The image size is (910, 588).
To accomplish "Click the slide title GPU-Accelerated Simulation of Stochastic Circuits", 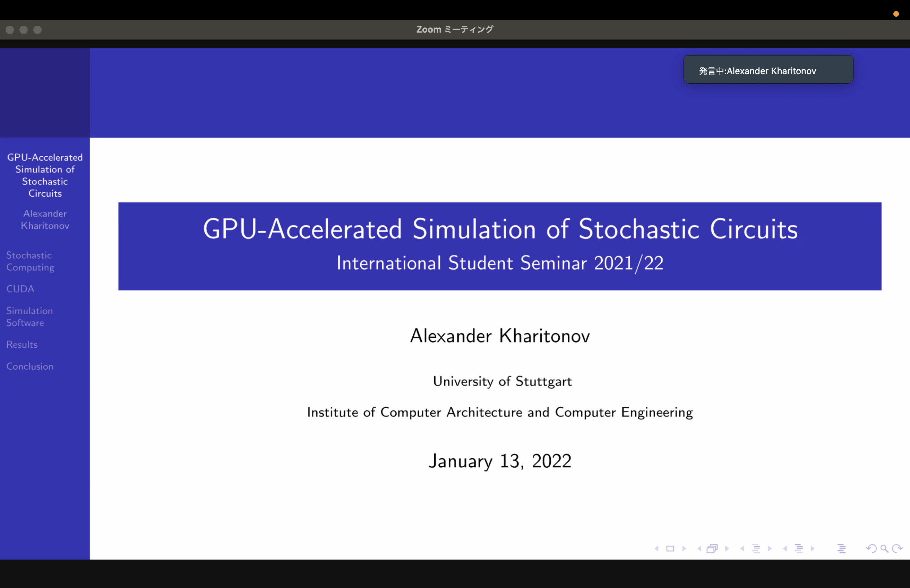I will [500, 229].
